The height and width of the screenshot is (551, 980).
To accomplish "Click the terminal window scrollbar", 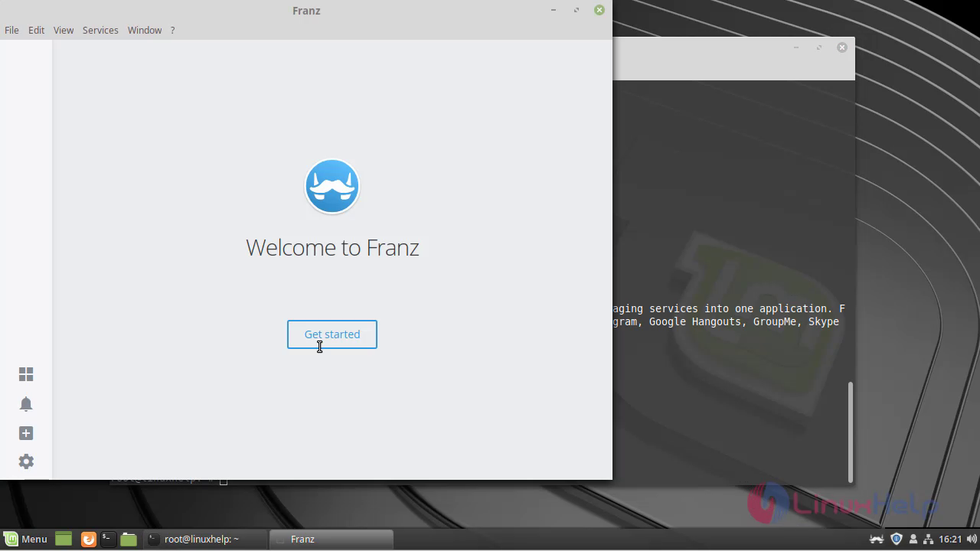I will coord(850,432).
